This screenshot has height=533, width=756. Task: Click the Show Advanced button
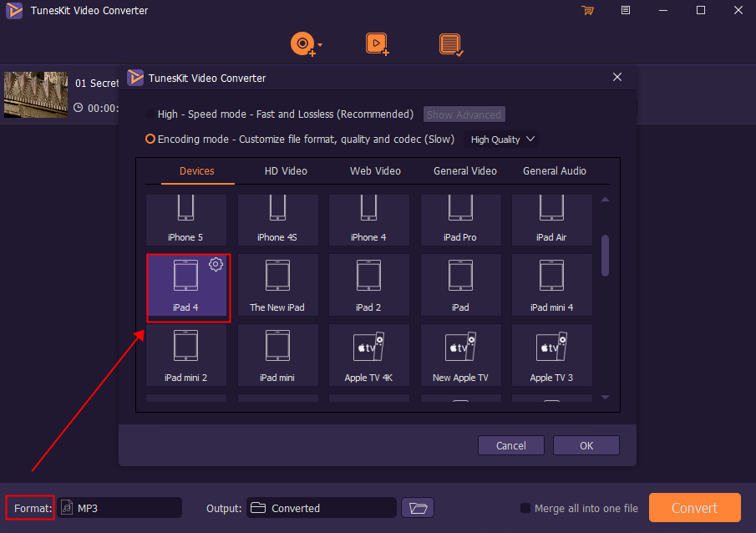(x=464, y=114)
